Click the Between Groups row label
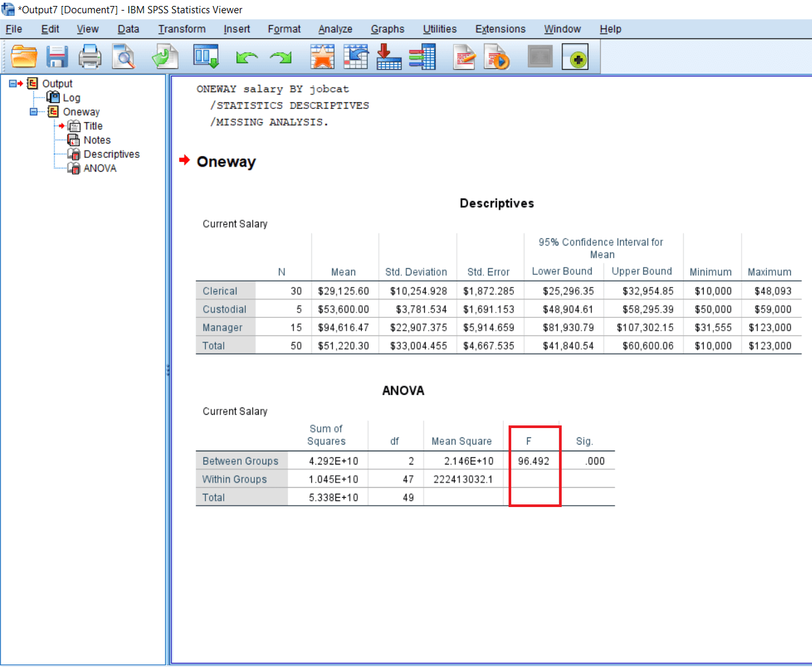This screenshot has width=812, height=667. (x=240, y=461)
